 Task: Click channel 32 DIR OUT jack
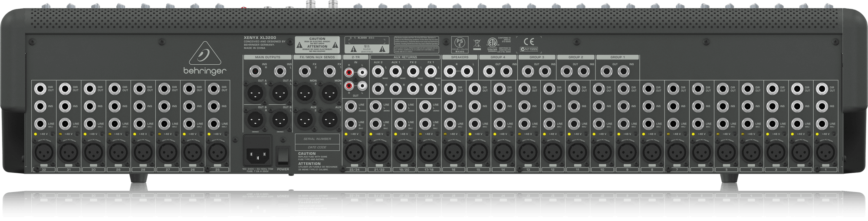coord(40,90)
